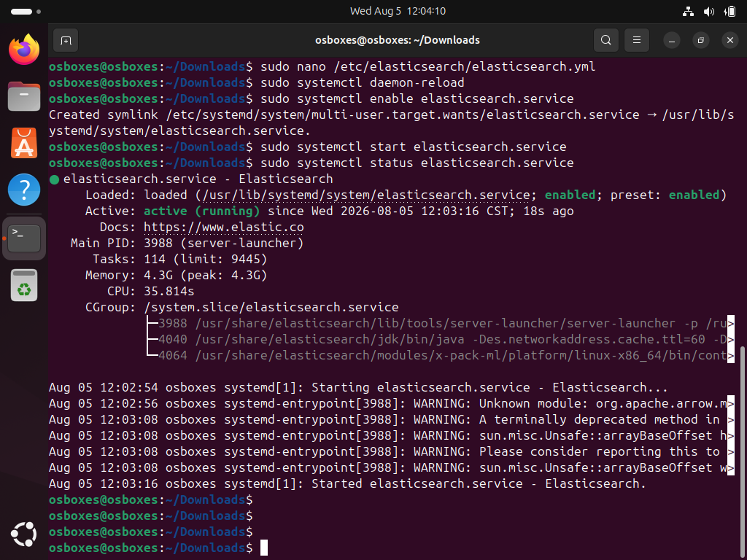
Task: Click the CGroup /system.slice/elasticsearch.service line
Action: click(x=242, y=308)
